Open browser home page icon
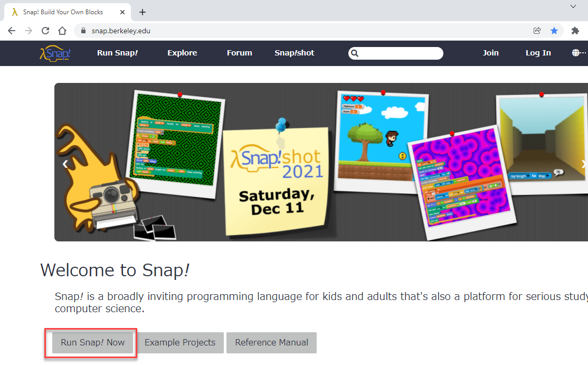 pyautogui.click(x=62, y=31)
